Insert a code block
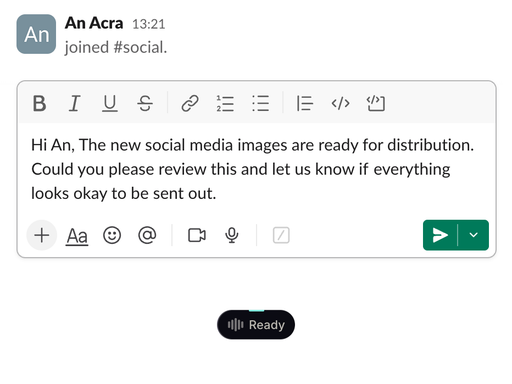This screenshot has height=384, width=512. (x=376, y=103)
